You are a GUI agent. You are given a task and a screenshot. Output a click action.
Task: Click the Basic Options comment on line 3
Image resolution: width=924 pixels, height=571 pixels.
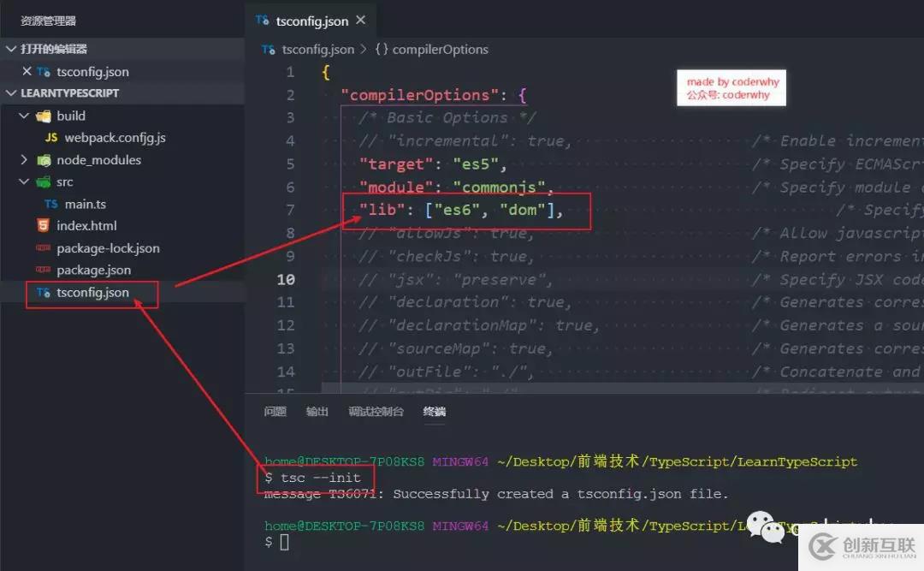point(447,118)
